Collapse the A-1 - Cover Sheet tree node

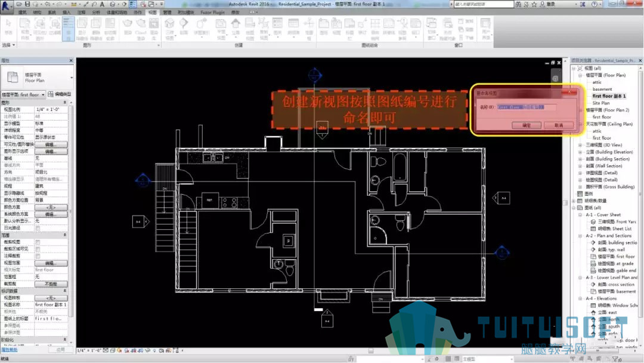[x=580, y=214]
